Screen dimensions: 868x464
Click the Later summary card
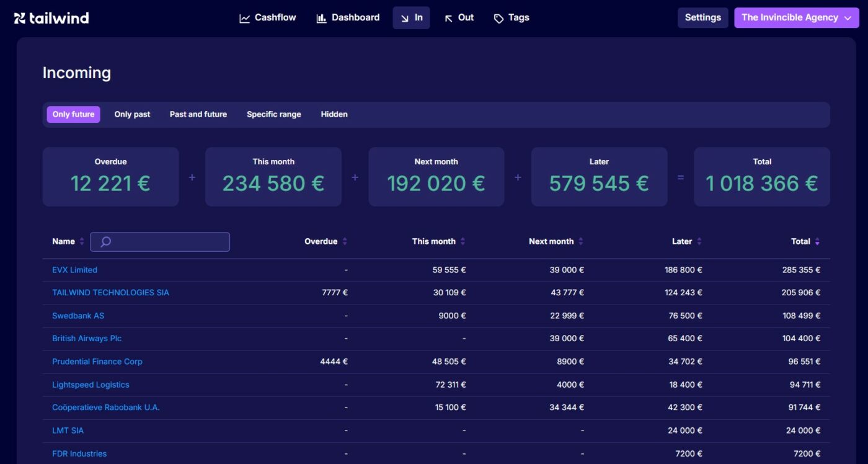(x=599, y=177)
